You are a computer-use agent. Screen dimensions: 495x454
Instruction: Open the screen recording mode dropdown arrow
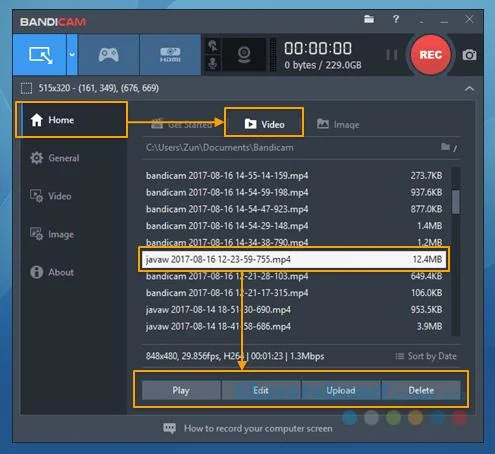tap(72, 55)
